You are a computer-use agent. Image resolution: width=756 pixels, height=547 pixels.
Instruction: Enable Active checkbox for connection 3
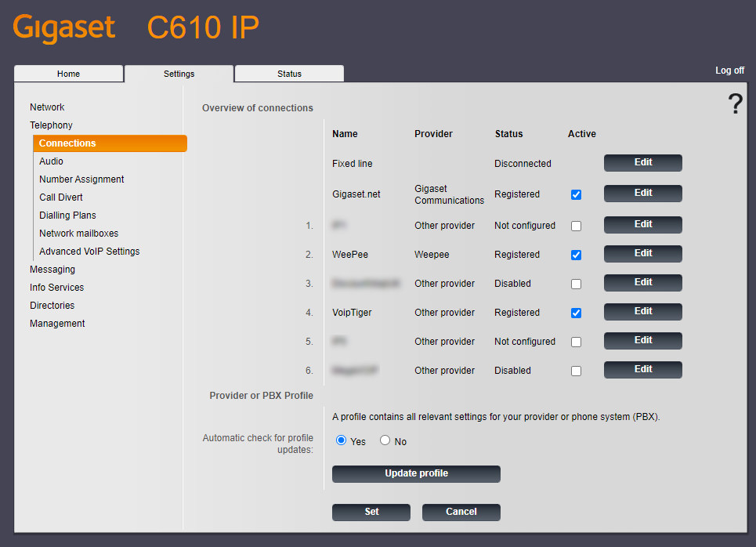576,284
